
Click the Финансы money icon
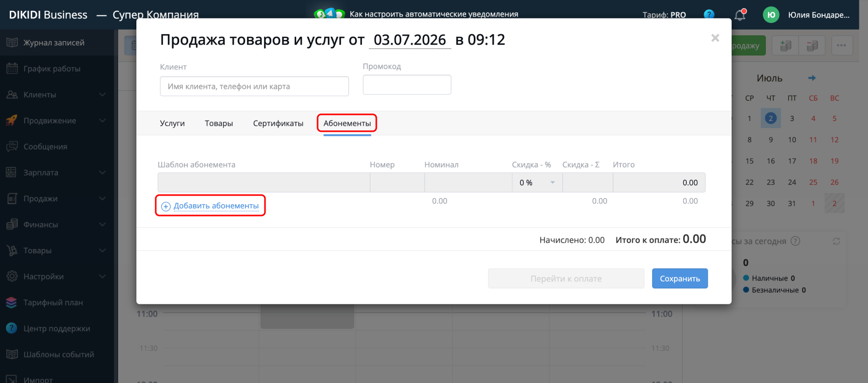[x=12, y=225]
